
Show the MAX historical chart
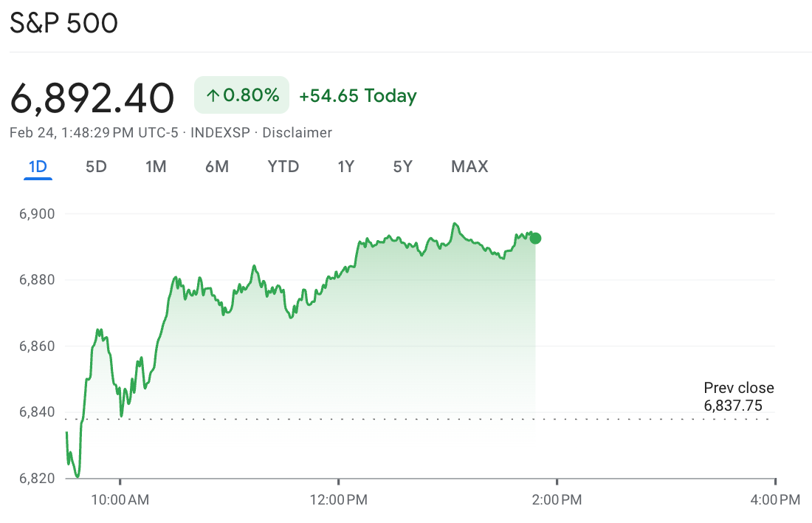469,167
